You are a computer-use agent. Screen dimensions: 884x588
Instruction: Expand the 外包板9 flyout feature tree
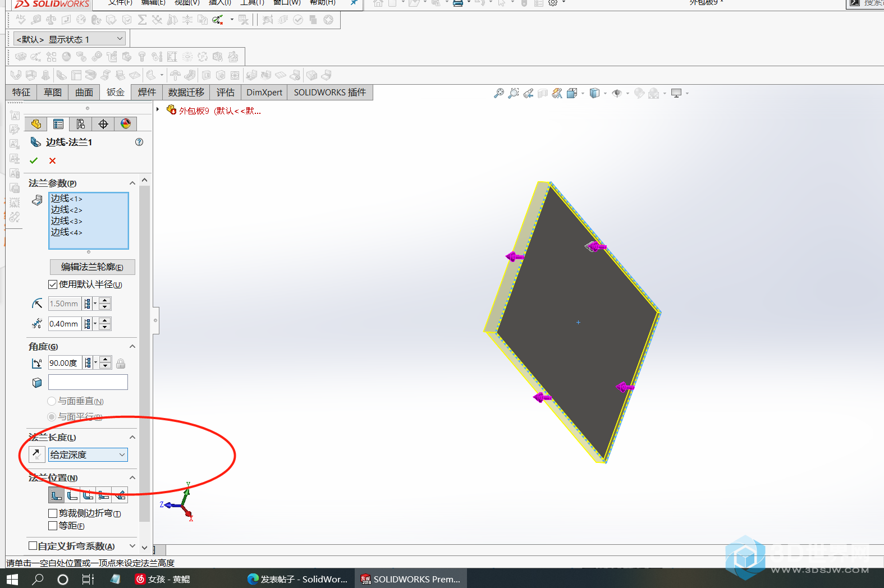click(x=158, y=110)
